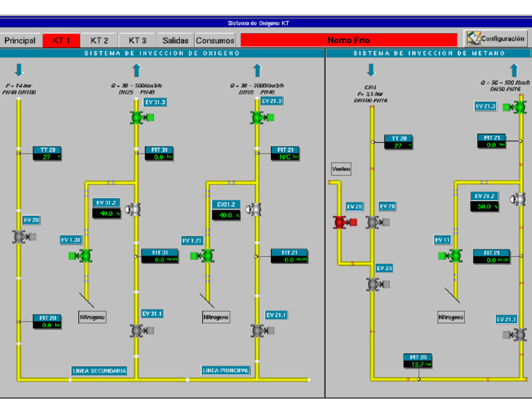This screenshot has height=399, width=532.
Task: Click the EV 31.1 tag label
Action: click(152, 314)
